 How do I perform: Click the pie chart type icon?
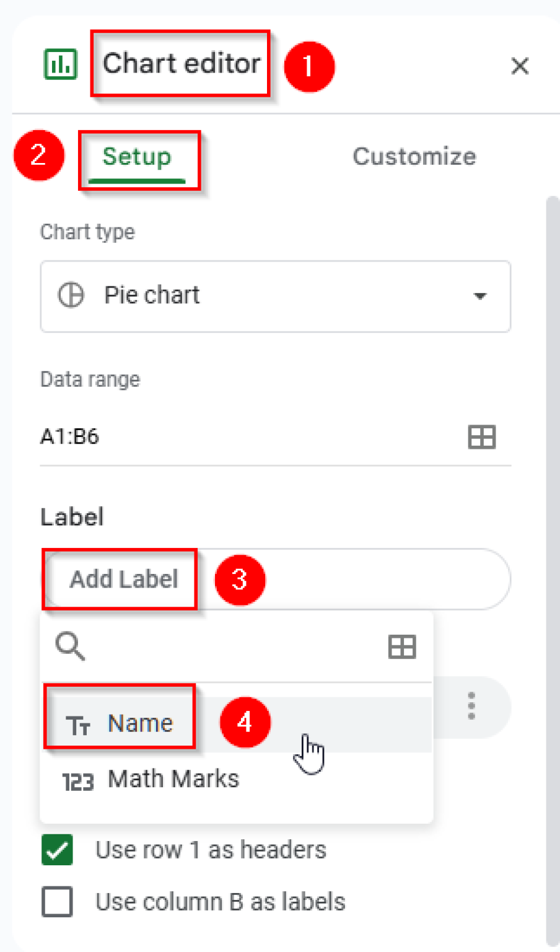[x=71, y=296]
